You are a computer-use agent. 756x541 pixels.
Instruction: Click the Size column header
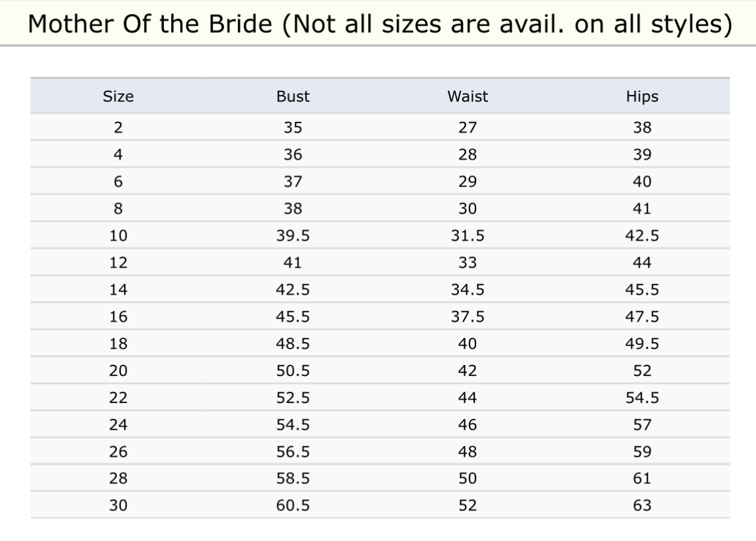click(x=118, y=97)
